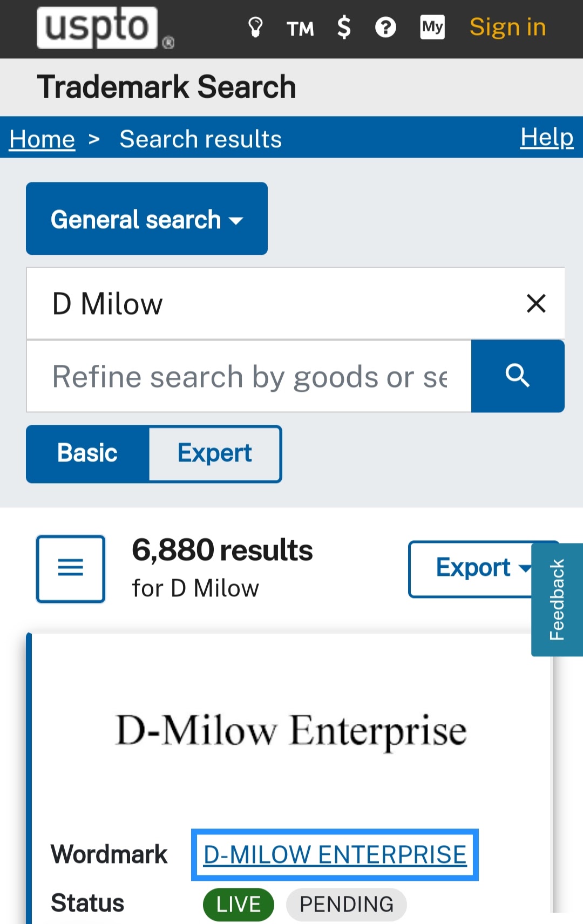The image size is (583, 924).
Task: Switch to Expert search mode
Action: pos(214,453)
